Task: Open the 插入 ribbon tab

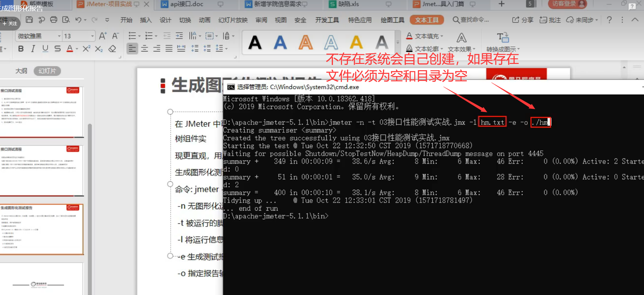Action: point(146,20)
